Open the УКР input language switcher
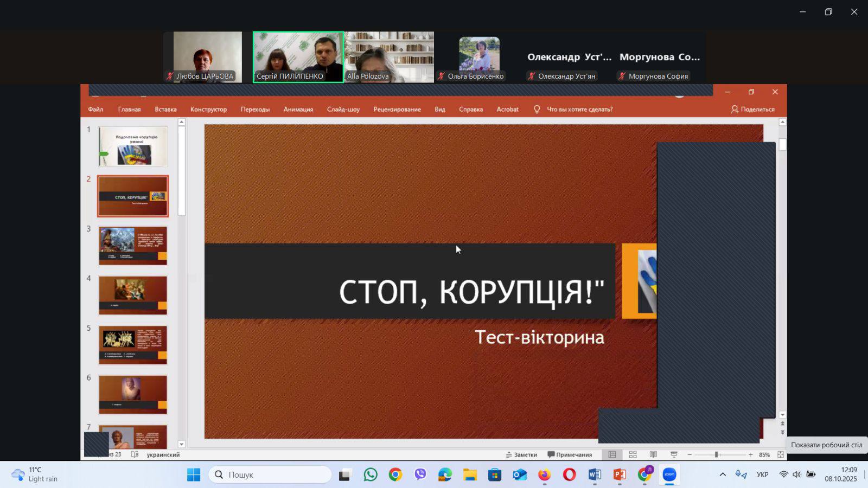The image size is (868, 488). coord(762,474)
